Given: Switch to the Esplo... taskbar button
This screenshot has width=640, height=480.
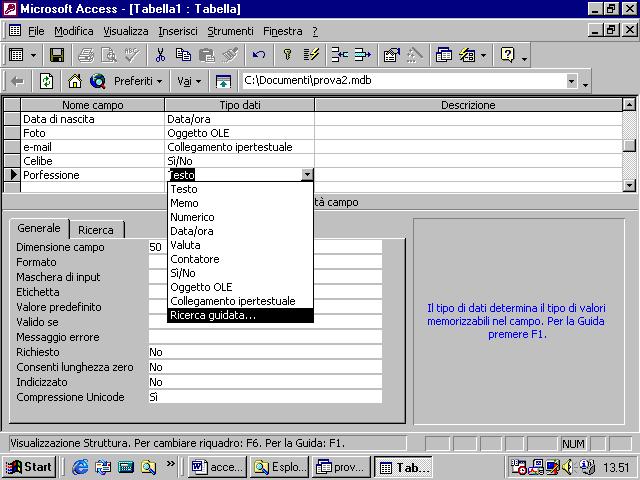Looking at the screenshot, I should point(279,467).
